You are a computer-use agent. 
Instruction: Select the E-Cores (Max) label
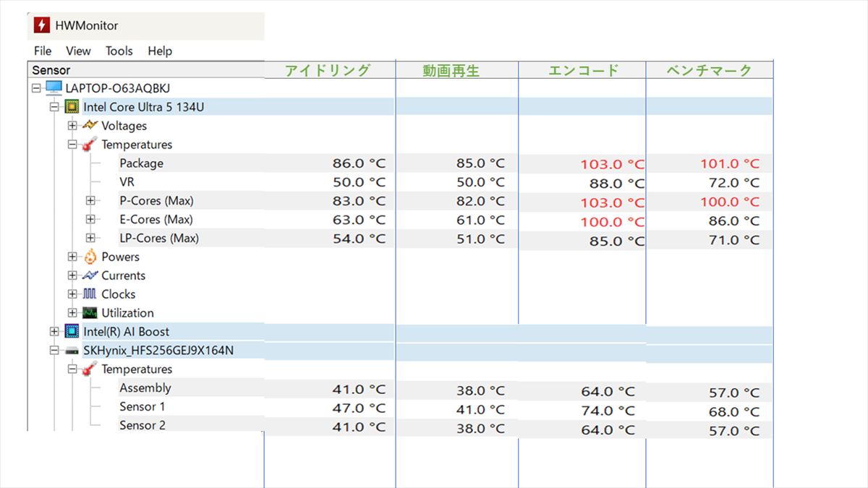tap(156, 219)
